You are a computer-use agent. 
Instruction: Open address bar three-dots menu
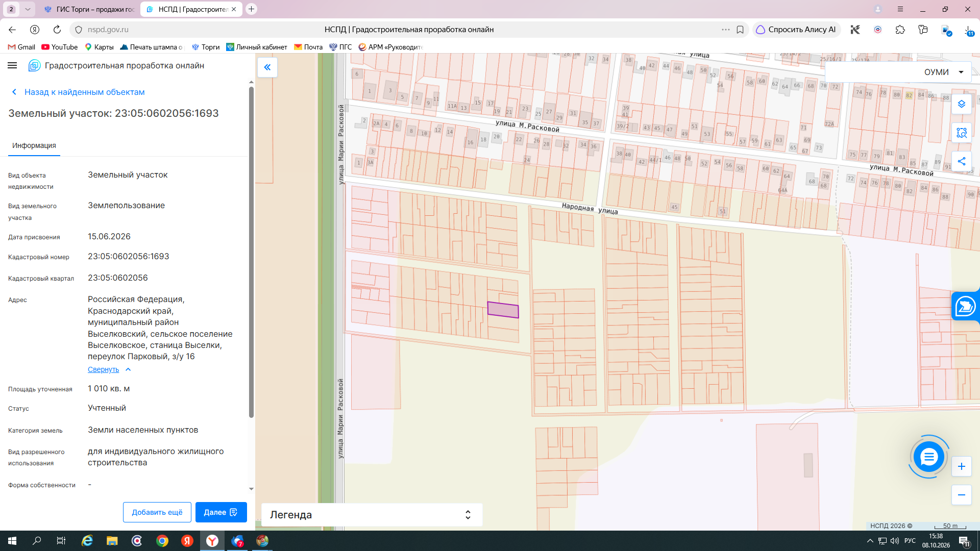(726, 30)
